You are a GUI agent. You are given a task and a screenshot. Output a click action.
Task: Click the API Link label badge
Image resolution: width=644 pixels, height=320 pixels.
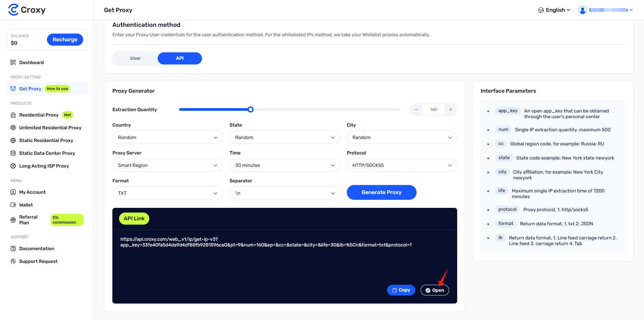click(134, 219)
